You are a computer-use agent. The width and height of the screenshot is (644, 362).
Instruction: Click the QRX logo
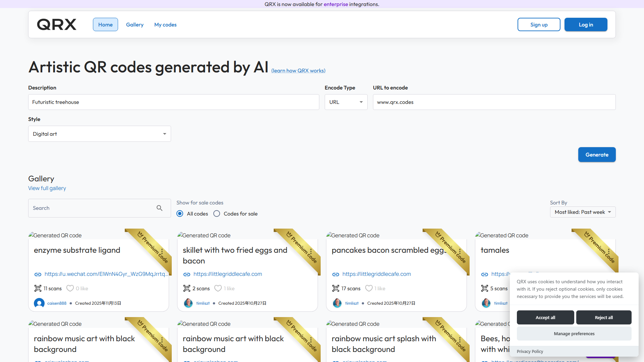click(x=57, y=24)
